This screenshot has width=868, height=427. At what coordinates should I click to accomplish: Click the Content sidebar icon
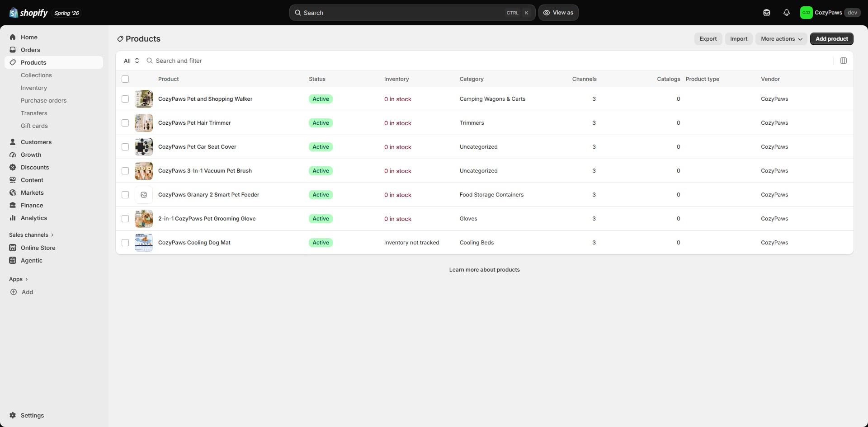(x=13, y=180)
